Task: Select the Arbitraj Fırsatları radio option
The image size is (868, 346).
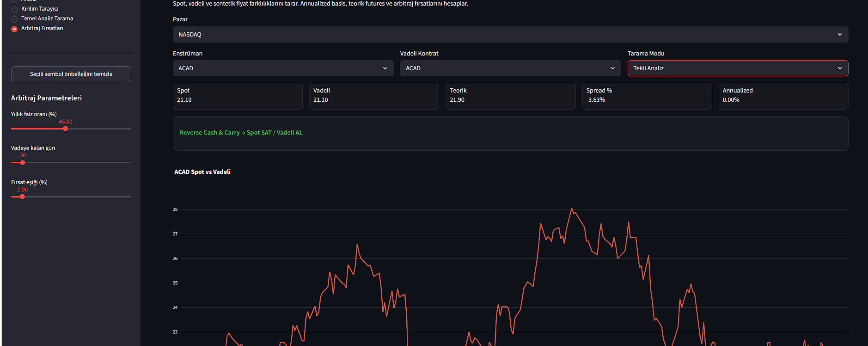Action: (14, 29)
